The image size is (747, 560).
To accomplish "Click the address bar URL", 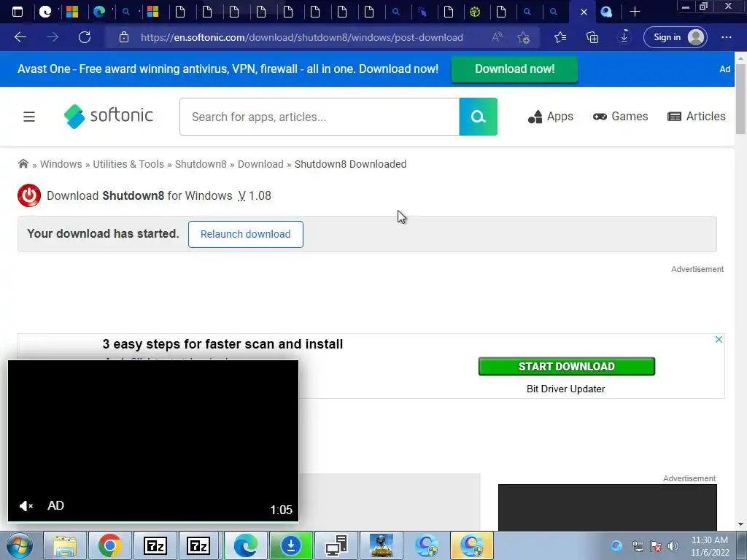I will click(x=301, y=37).
